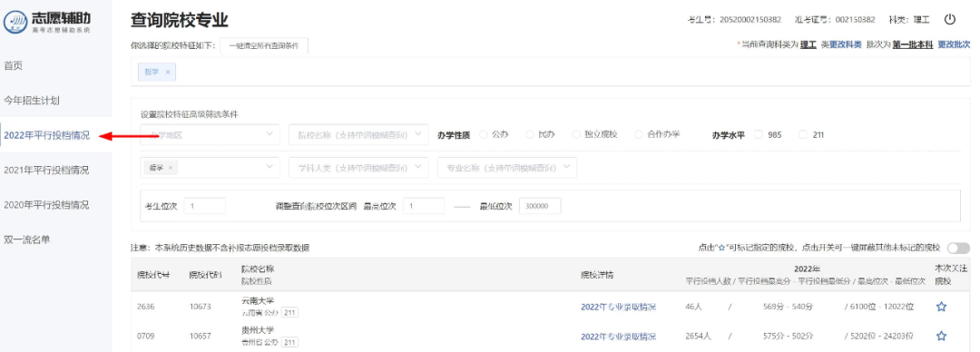Click the 志愿辅助 logo icon

15,22
